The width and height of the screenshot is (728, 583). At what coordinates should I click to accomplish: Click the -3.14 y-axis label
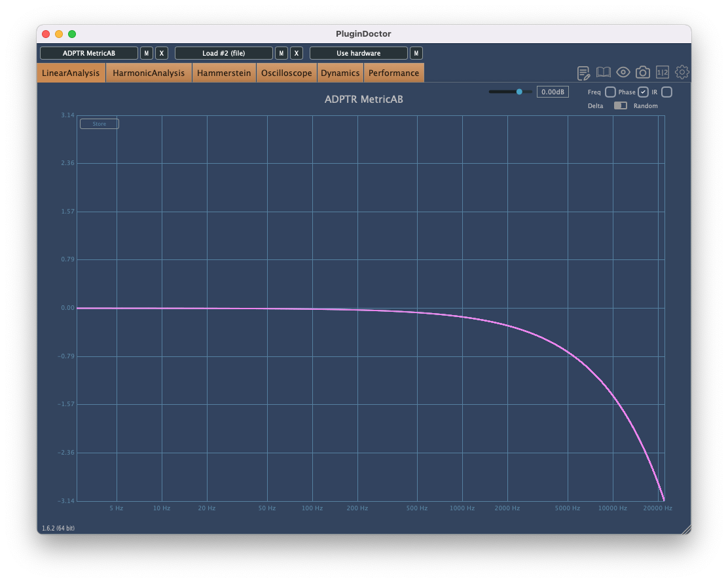pyautogui.click(x=66, y=500)
